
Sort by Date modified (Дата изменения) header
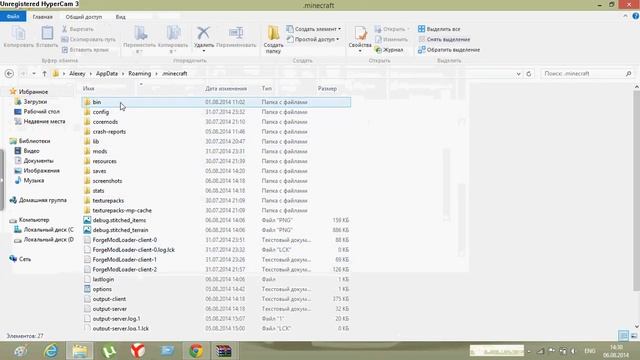point(226,89)
